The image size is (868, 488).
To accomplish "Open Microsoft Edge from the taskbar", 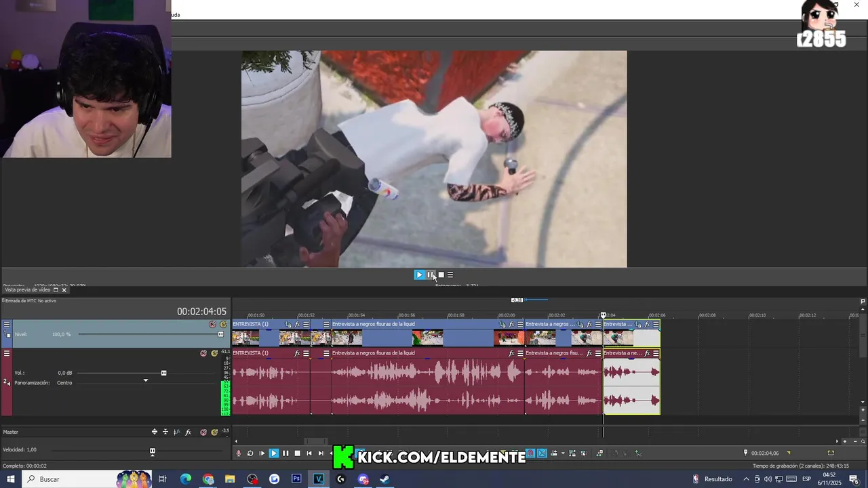I will click(x=186, y=479).
